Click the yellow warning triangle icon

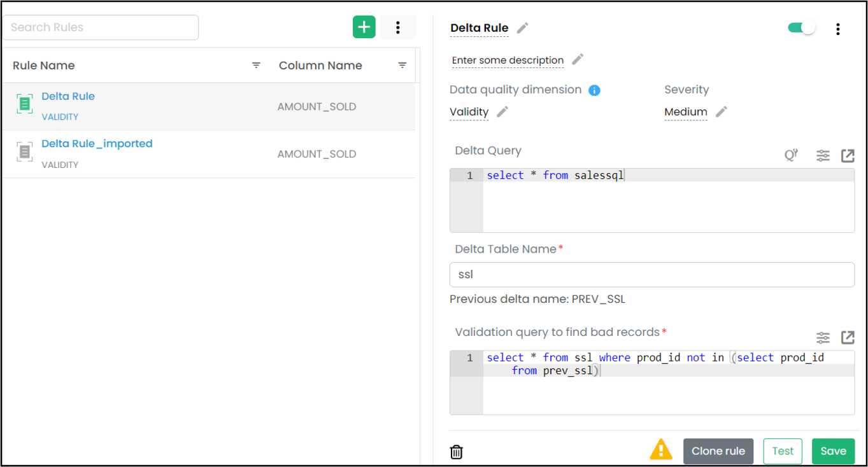pyautogui.click(x=661, y=450)
